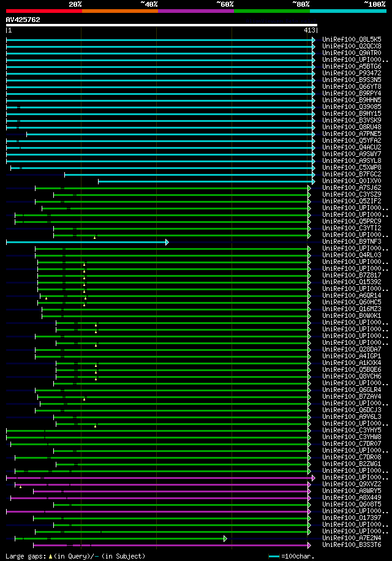Click the yellow query-gap symbol in the Large gaps legend
This screenshot has height=561, width=392.
[x=50, y=556]
